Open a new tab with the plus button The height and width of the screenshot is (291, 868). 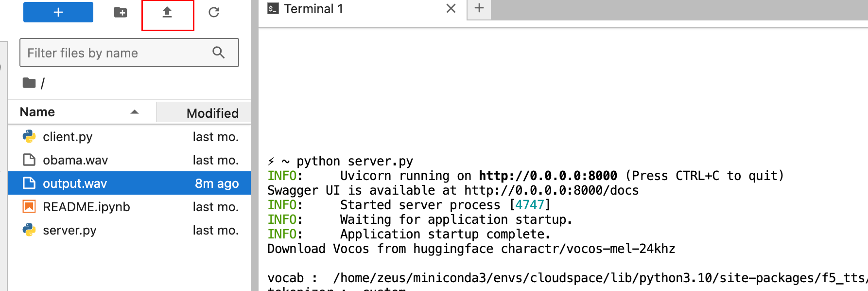479,8
